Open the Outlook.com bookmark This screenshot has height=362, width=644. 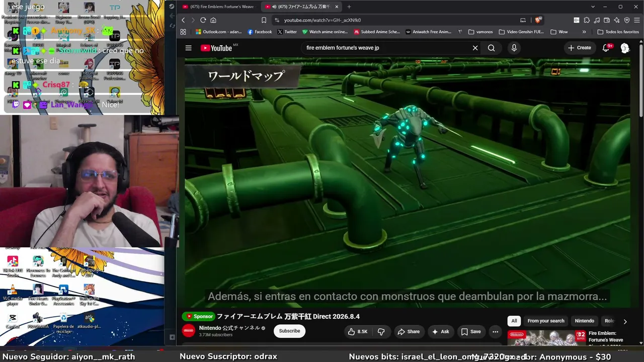(x=218, y=32)
